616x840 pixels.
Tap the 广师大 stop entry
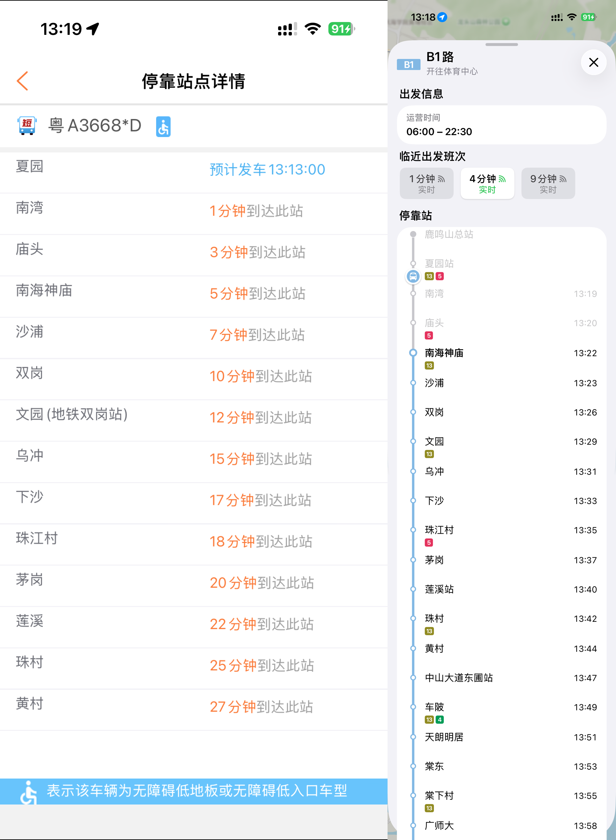pos(439,826)
